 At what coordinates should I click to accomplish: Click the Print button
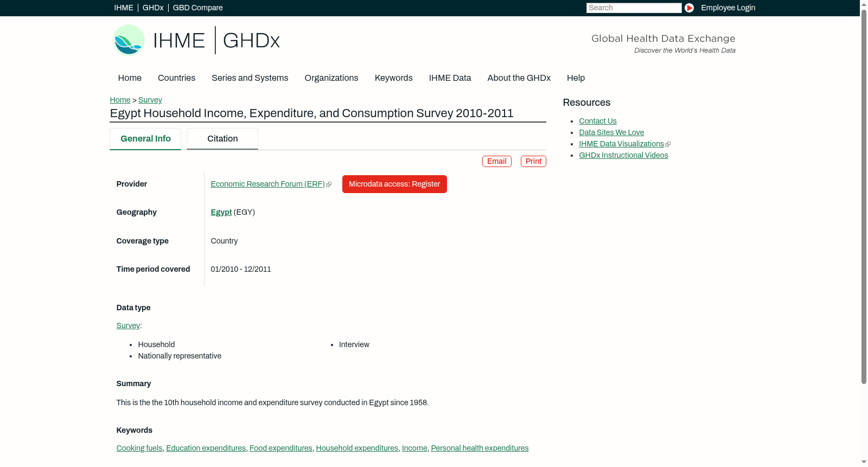[533, 162]
